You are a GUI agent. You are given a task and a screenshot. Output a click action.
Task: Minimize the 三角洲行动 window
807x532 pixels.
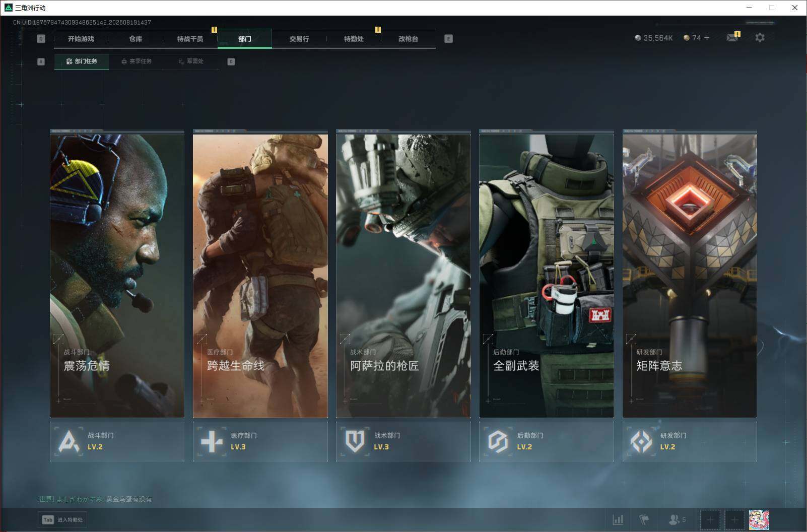pyautogui.click(x=749, y=8)
